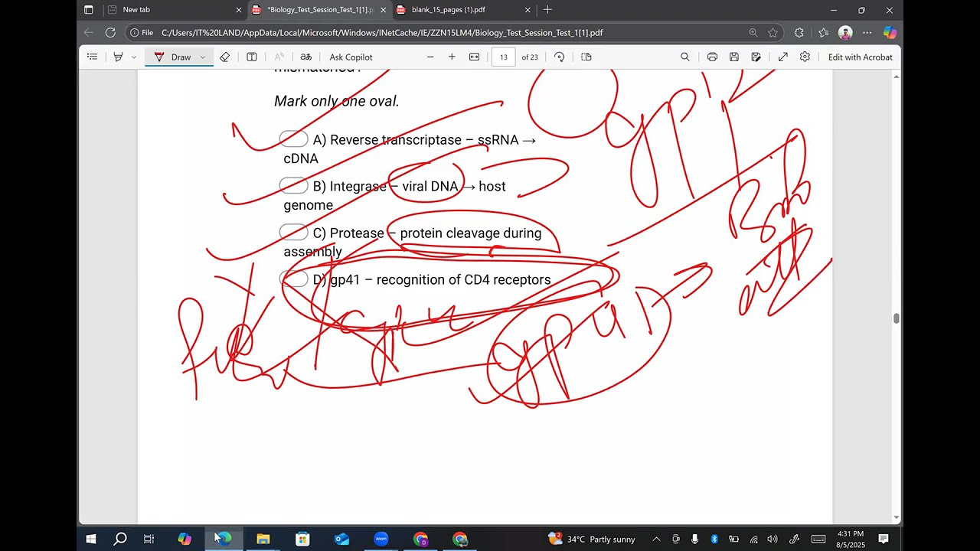Zoom out the PDF page
980x551 pixels.
(430, 57)
